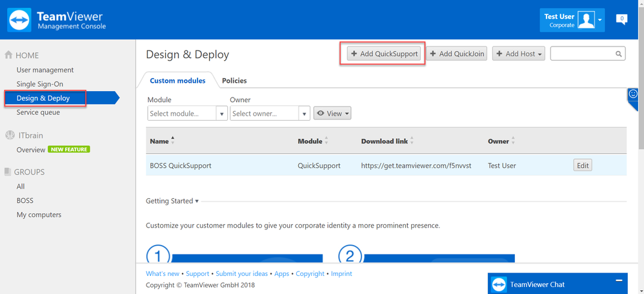Viewport: 644px width, 294px height.
Task: Click the Test User owner cell
Action: coord(502,165)
